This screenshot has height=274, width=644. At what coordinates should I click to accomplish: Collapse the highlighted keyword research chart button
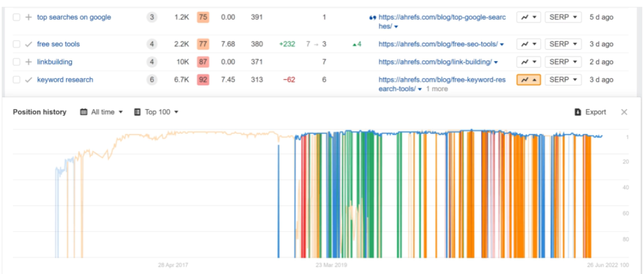528,80
